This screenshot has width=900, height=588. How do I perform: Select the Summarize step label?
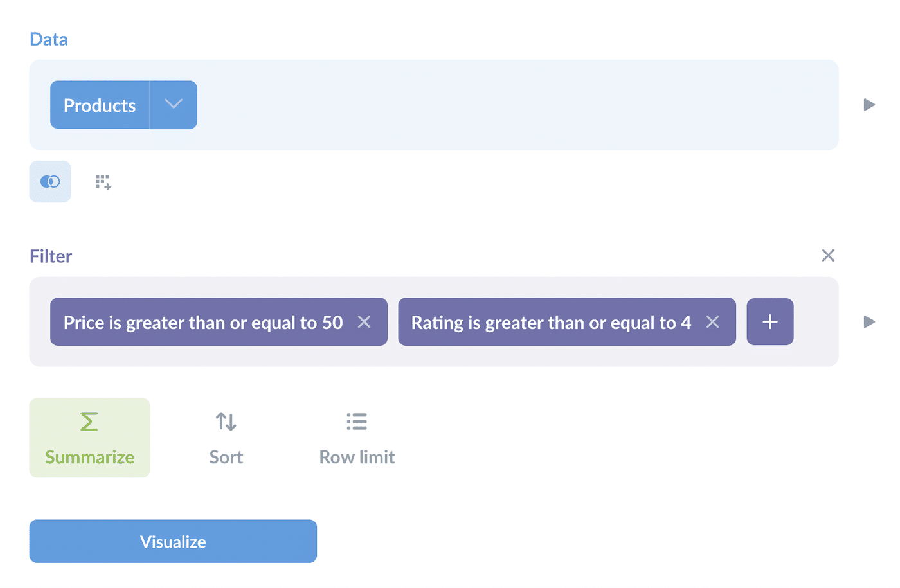[x=89, y=456]
